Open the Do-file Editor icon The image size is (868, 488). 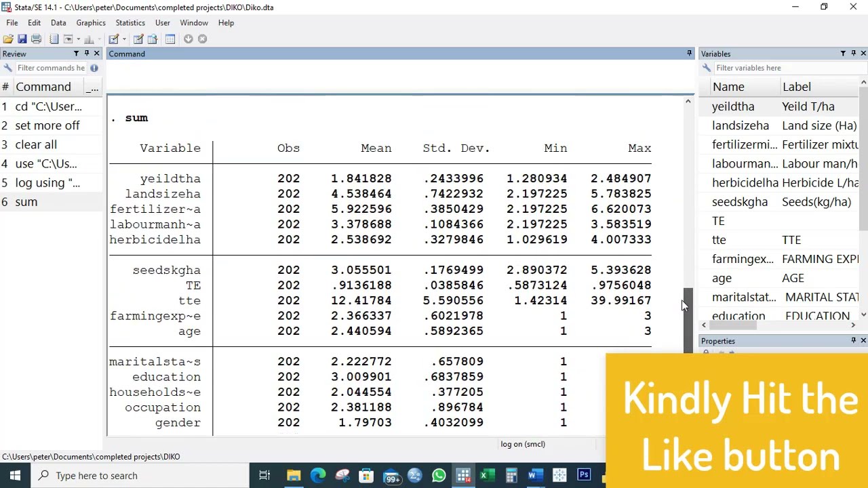click(x=114, y=39)
